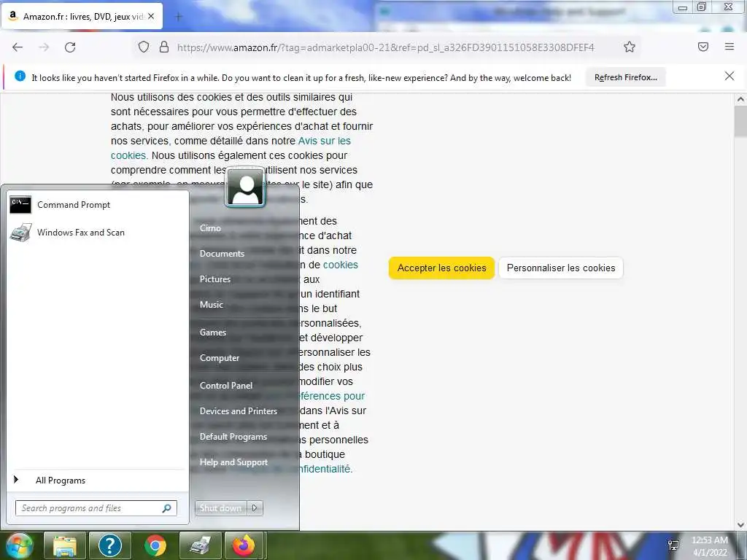Launch Google Chrome from taskbar
This screenshot has width=747, height=560.
point(155,545)
